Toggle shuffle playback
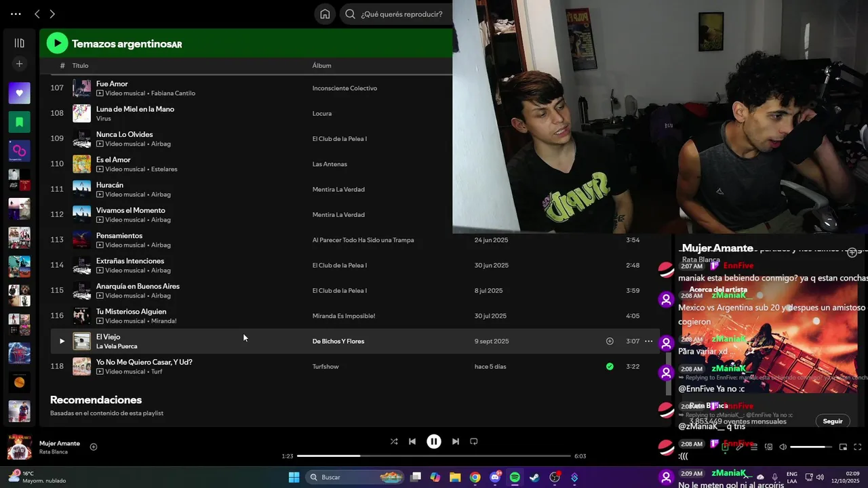 (394, 441)
